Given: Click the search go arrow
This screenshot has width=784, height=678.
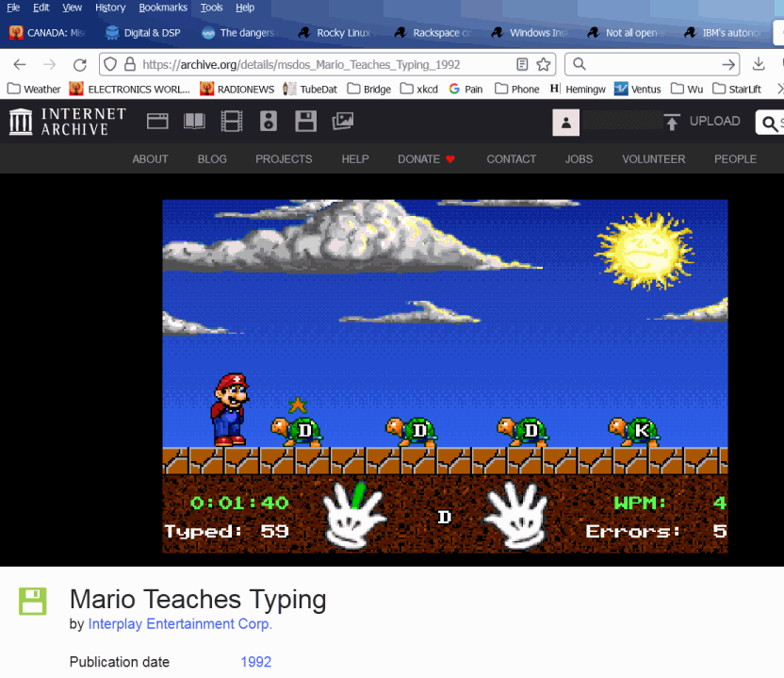Looking at the screenshot, I should pos(728,64).
